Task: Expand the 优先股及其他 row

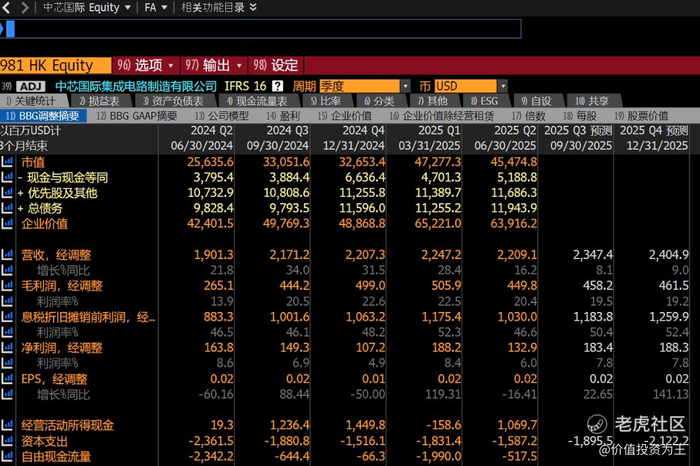Action: [22, 193]
